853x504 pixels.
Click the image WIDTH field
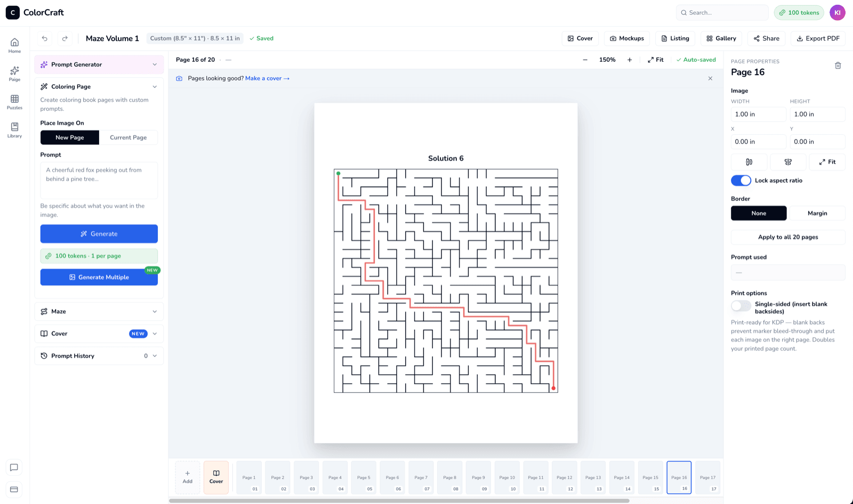pyautogui.click(x=759, y=114)
